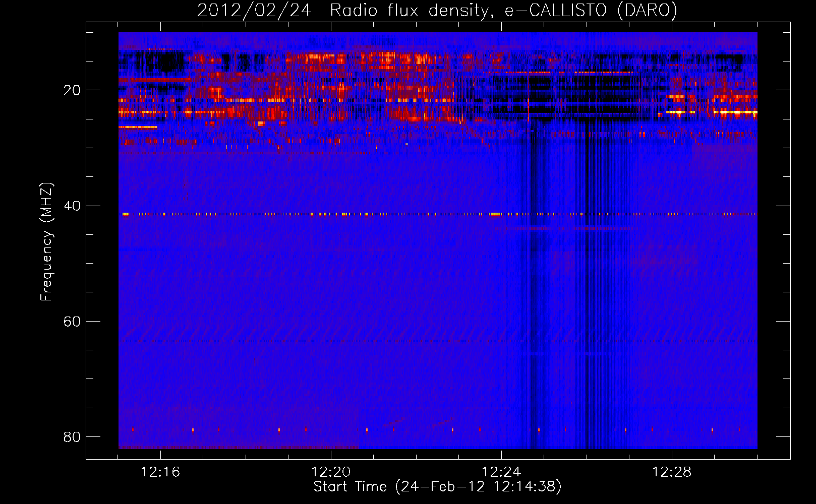Click the '12:28' time tick label
The width and height of the screenshot is (816, 504).
point(672,472)
